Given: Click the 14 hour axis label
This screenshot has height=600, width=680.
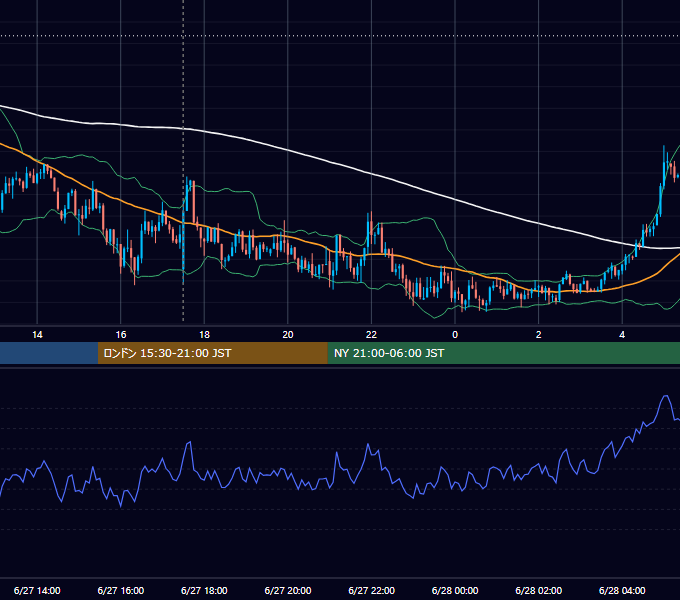Looking at the screenshot, I should point(37,335).
